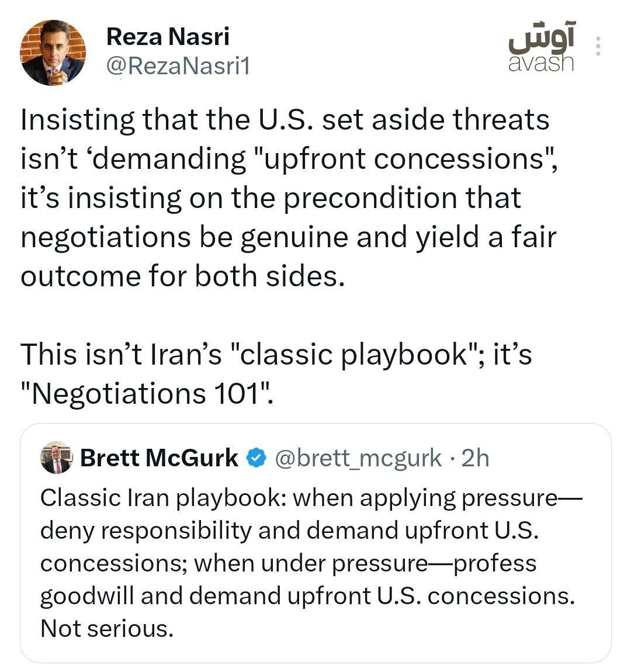Click Brett McGurk's blue verified badge

pos(256,459)
